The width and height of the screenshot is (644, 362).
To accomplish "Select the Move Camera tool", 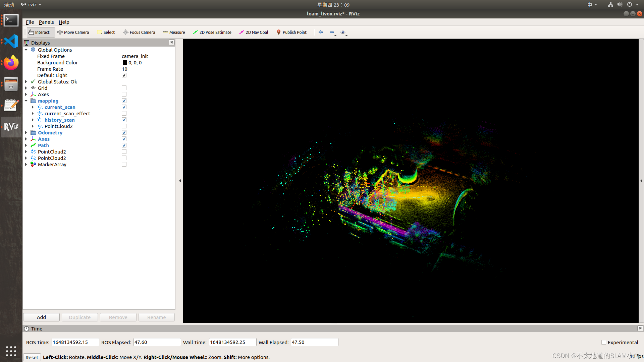I will (x=73, y=32).
